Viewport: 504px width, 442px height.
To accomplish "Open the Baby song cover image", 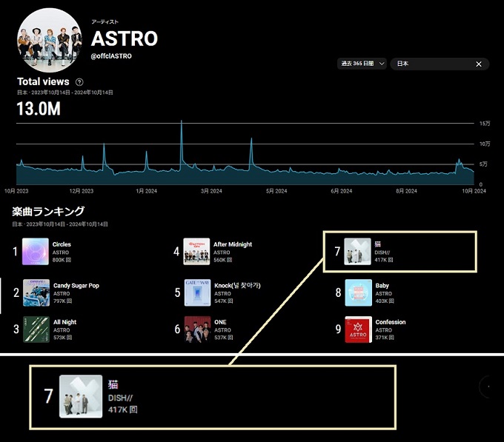I will (358, 292).
